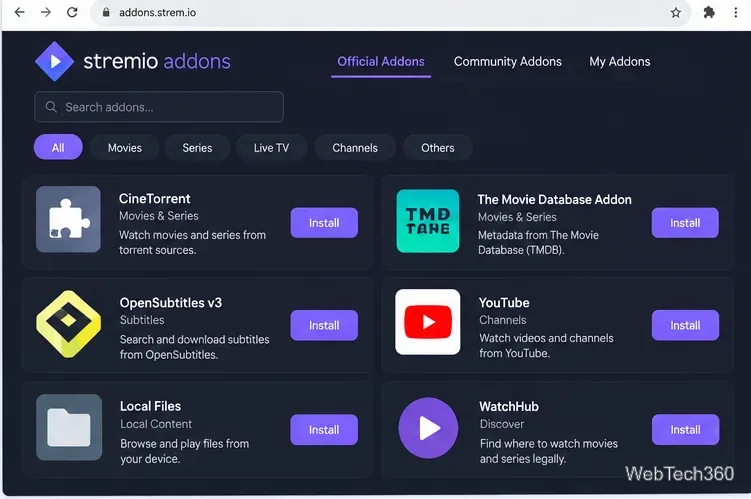The height and width of the screenshot is (499, 751).
Task: Click the 'Local Content' category label
Action: [156, 424]
